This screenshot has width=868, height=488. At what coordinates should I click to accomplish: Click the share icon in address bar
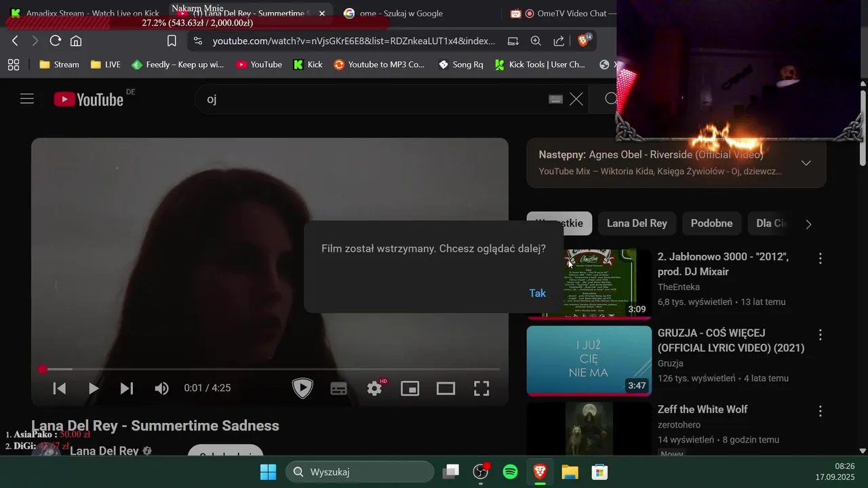559,41
